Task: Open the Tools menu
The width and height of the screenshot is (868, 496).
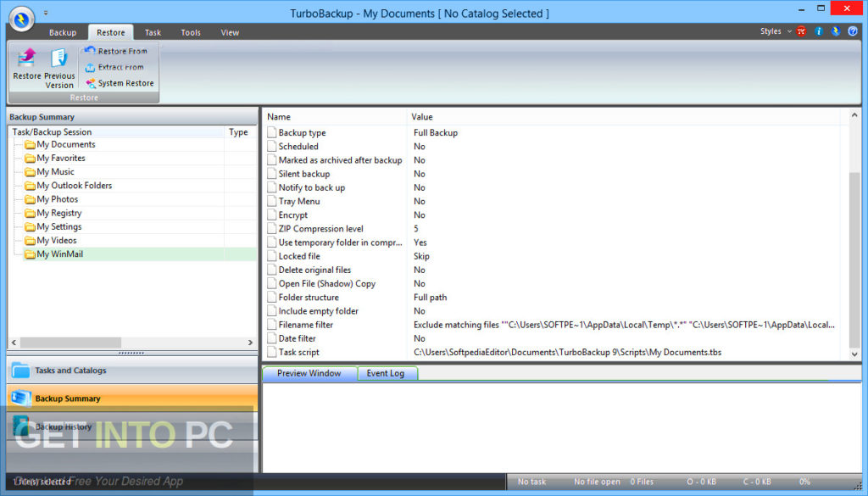Action: tap(190, 31)
